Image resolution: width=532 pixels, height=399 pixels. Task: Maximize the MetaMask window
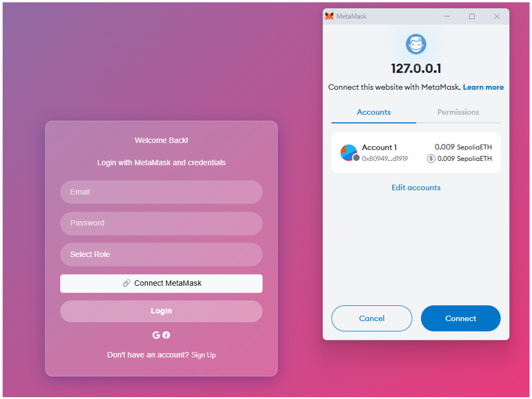click(472, 16)
